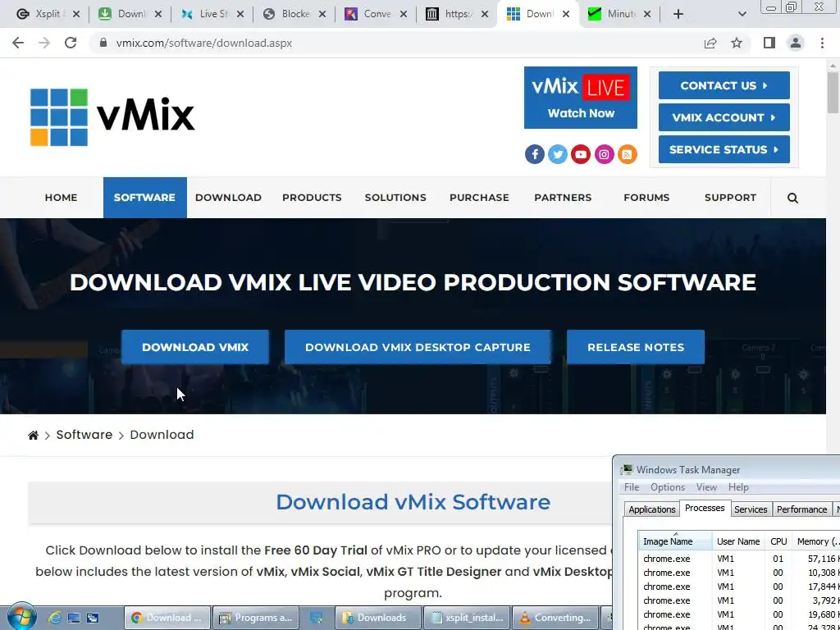Screen dimensions: 840x630
Task: Click the CONTACT US button
Action: pyautogui.click(x=724, y=85)
